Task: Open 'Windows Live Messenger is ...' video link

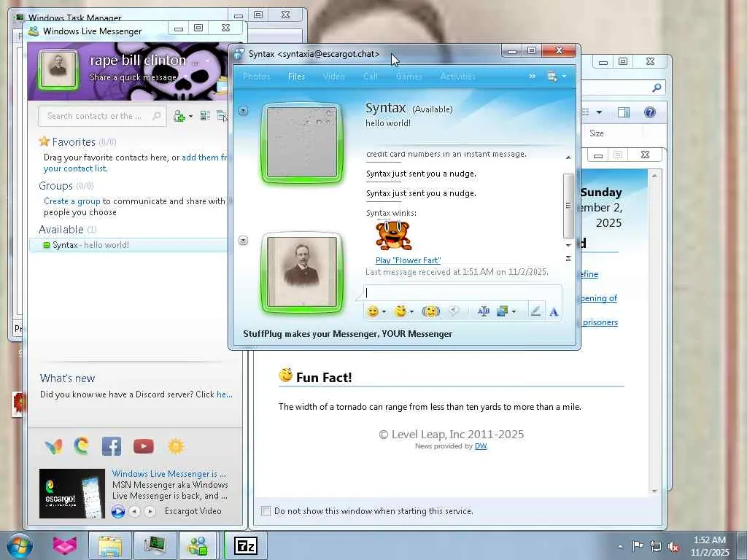Action: [169, 474]
